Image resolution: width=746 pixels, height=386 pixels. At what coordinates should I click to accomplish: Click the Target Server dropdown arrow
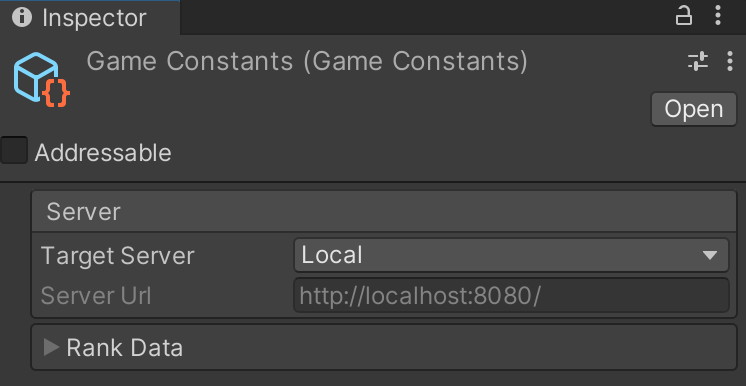click(710, 255)
